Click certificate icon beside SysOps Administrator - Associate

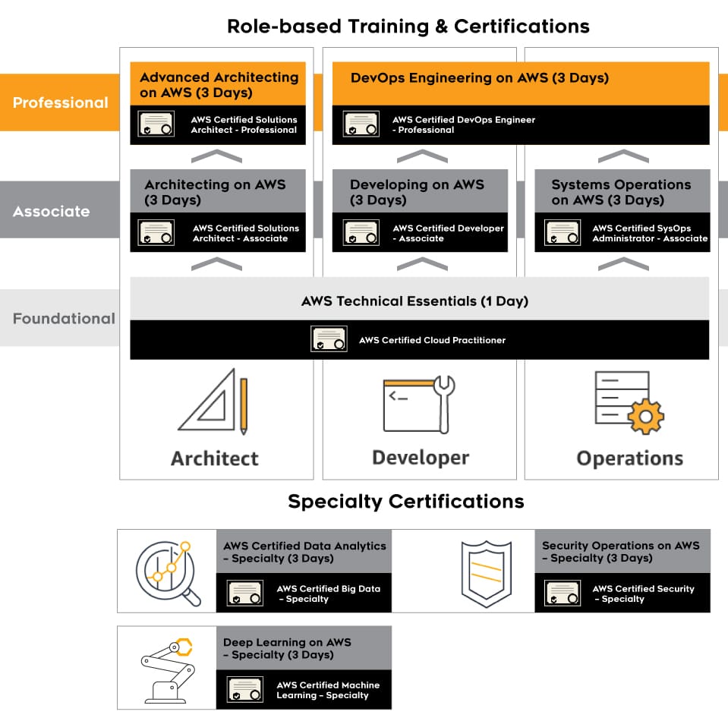coord(563,232)
